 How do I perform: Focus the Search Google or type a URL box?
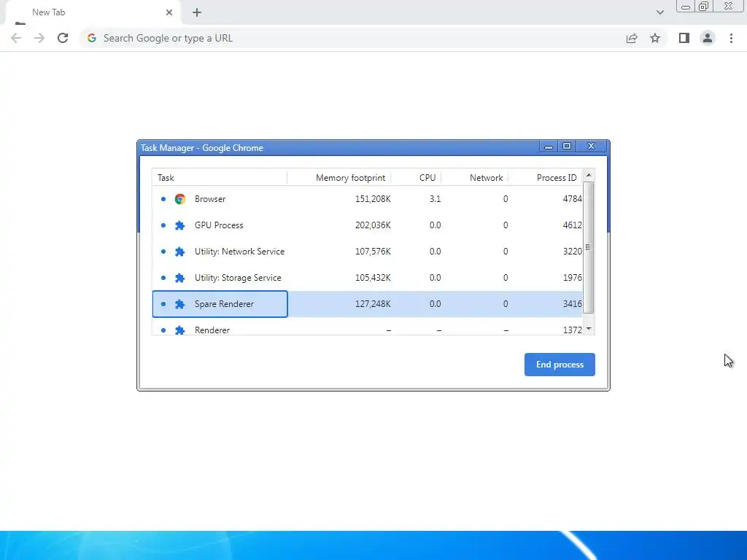click(352, 38)
